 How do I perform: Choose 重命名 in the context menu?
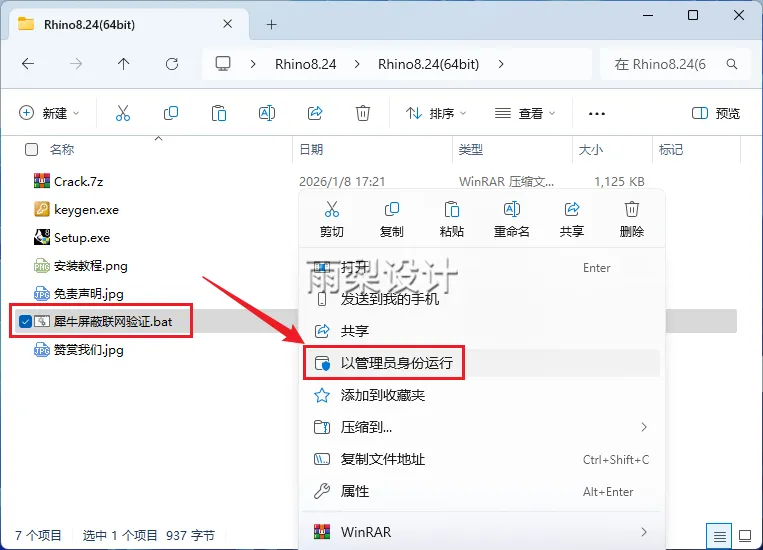click(x=511, y=219)
